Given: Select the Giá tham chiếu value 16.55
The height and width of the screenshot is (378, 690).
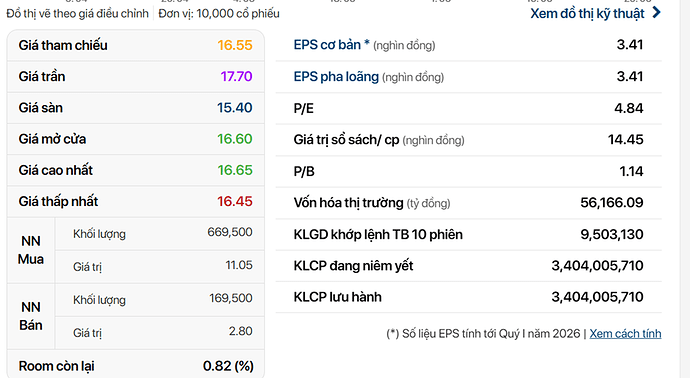Looking at the screenshot, I should click(235, 45).
